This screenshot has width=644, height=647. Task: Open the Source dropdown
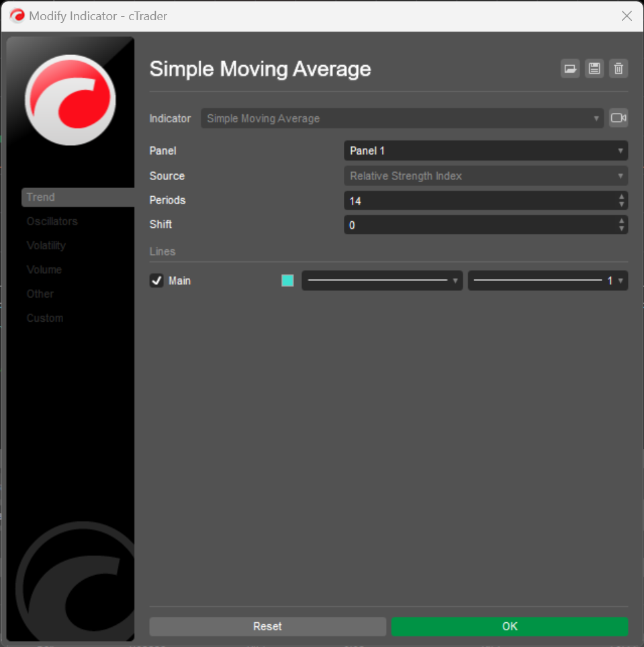[x=486, y=176]
